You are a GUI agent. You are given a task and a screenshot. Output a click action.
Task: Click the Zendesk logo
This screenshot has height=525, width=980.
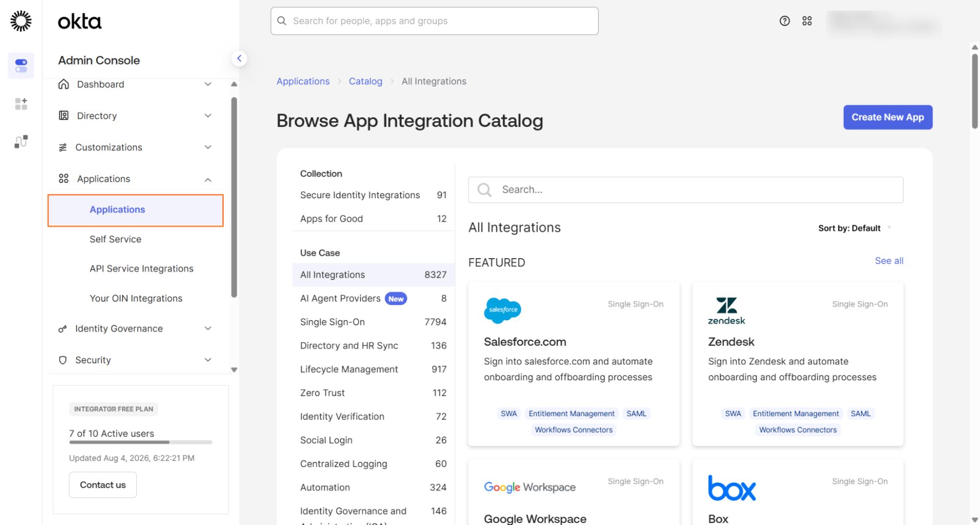click(x=726, y=311)
